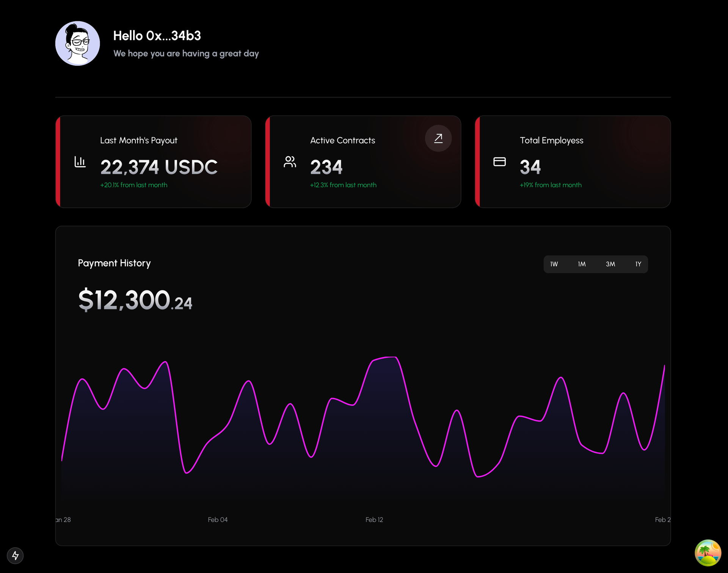Click the lightning bolt icon at bottom left

[x=15, y=556]
